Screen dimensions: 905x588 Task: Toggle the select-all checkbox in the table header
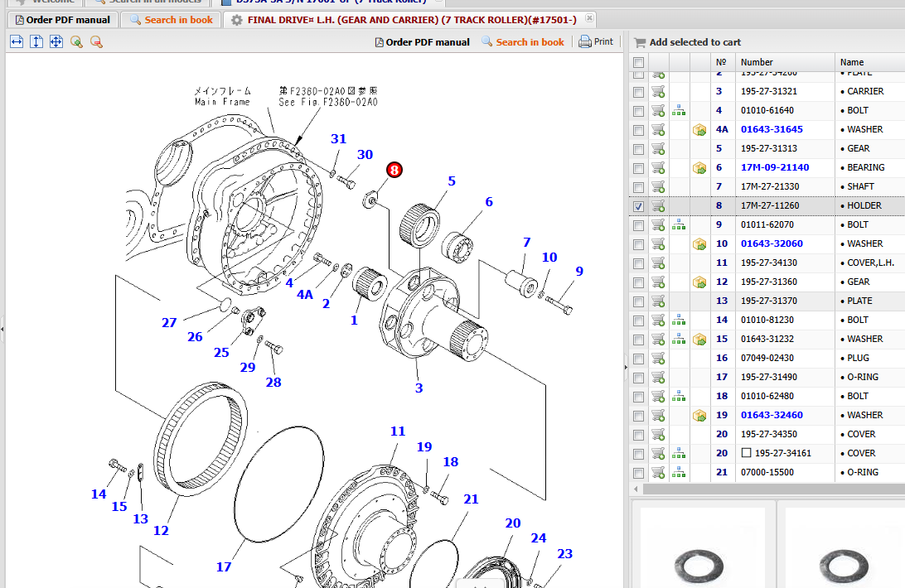click(x=638, y=62)
